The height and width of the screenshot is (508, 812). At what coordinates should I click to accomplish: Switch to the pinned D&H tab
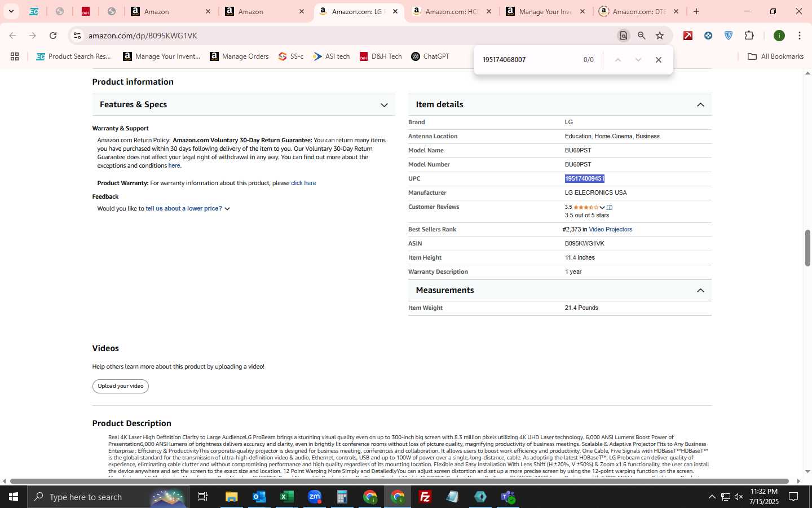pos(86,11)
